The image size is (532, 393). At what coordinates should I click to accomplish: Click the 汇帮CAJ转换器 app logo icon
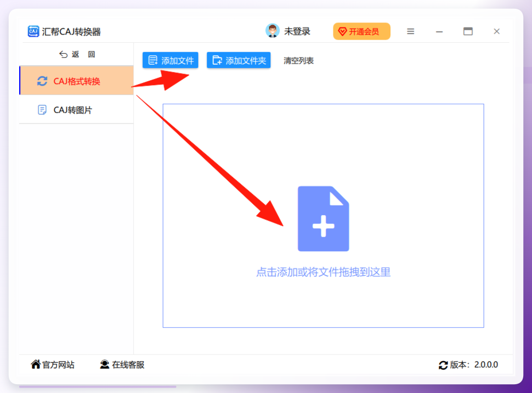(x=33, y=31)
